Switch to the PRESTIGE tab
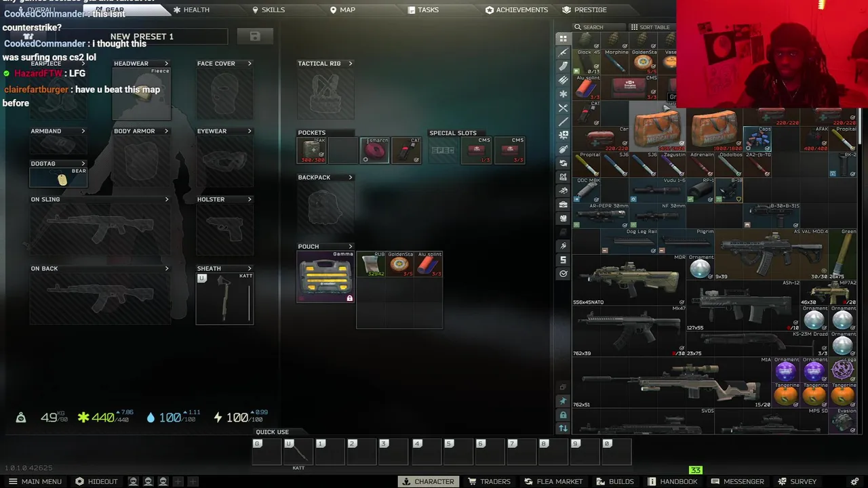This screenshot has width=868, height=488. coord(585,9)
